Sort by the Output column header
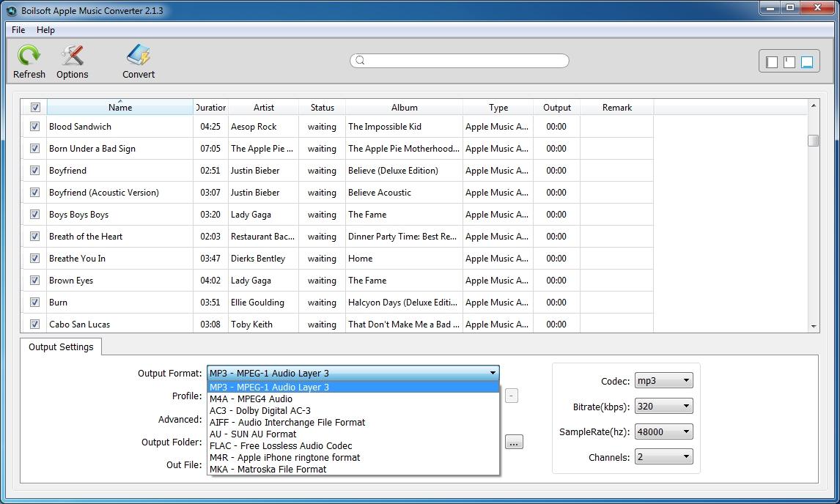The height and width of the screenshot is (504, 840). point(556,107)
